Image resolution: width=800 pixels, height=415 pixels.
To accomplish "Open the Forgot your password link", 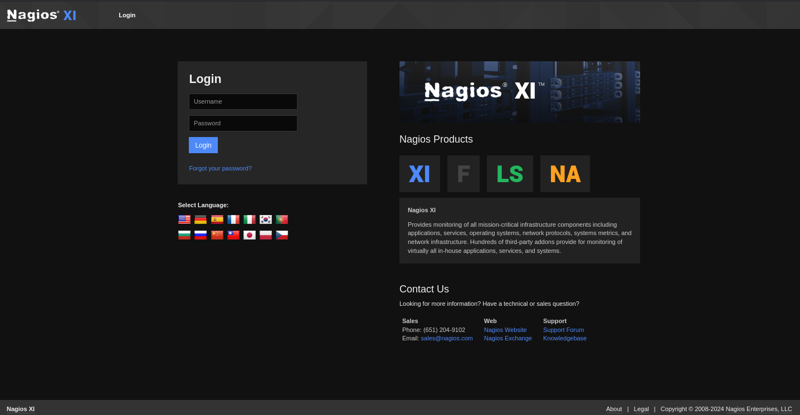I will pyautogui.click(x=220, y=168).
